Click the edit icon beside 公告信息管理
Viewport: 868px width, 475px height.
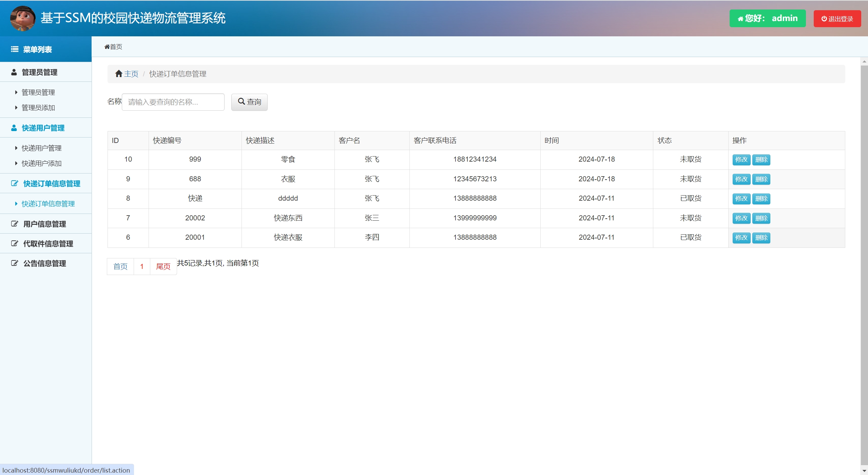15,263
